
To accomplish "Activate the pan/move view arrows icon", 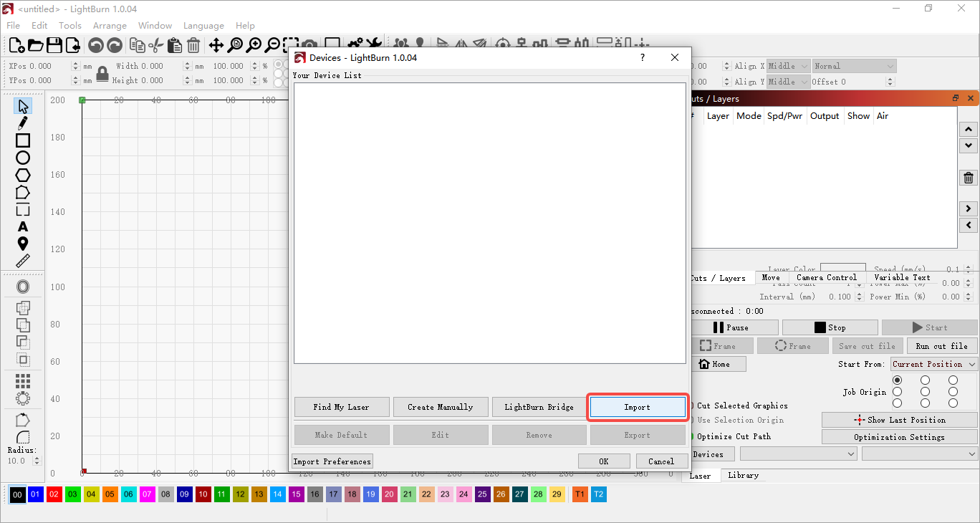I will [x=216, y=45].
